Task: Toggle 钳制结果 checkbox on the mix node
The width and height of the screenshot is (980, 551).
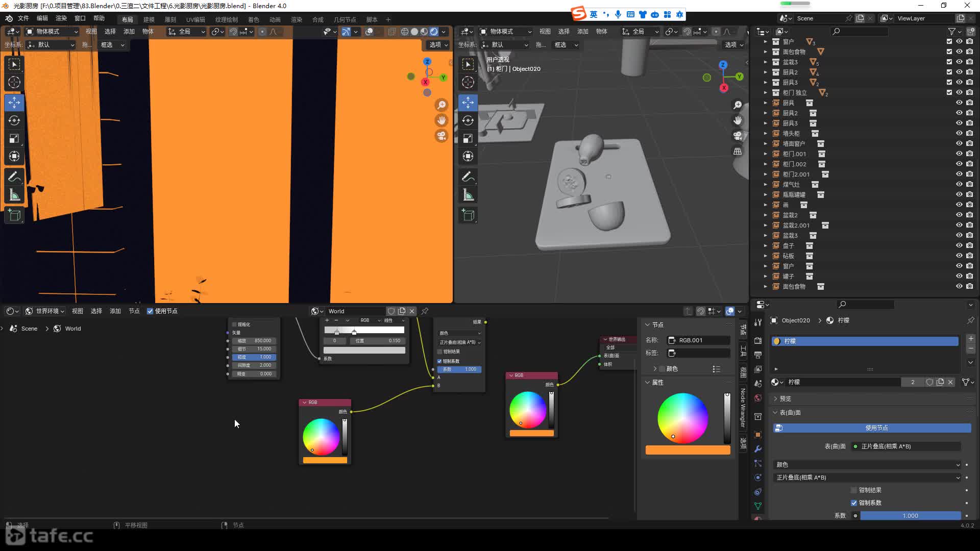Action: [439, 352]
